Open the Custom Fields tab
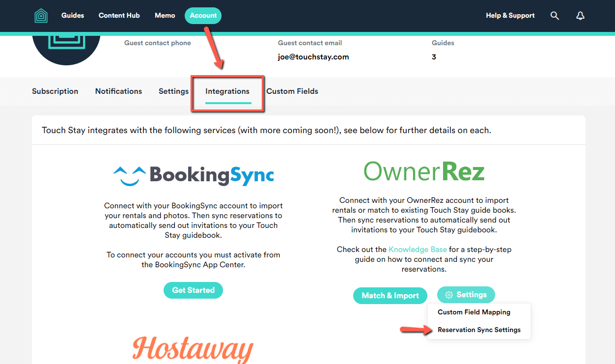This screenshot has width=615, height=364. tap(292, 91)
